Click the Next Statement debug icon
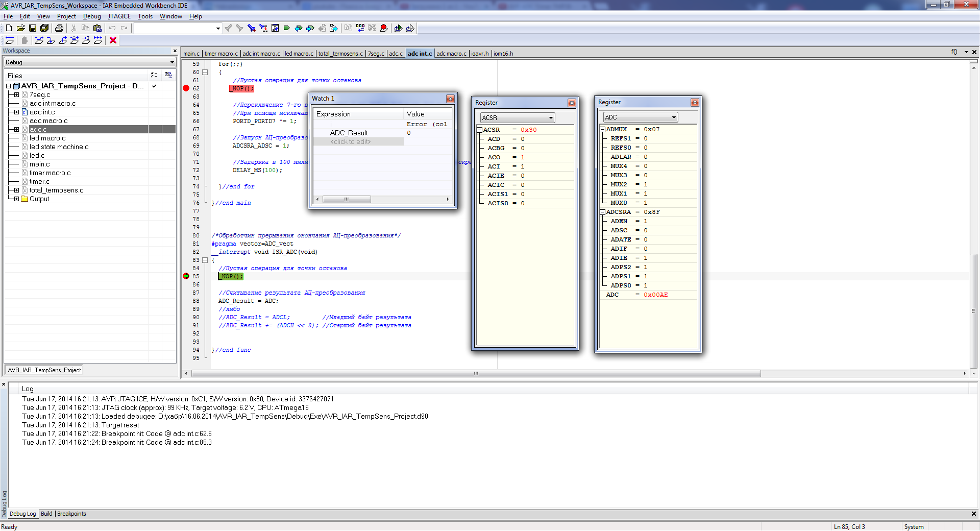The image size is (980, 531). (x=75, y=40)
